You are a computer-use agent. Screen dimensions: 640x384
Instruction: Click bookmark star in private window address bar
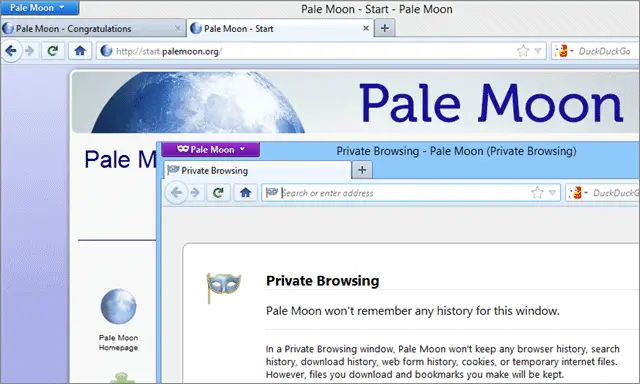[538, 193]
